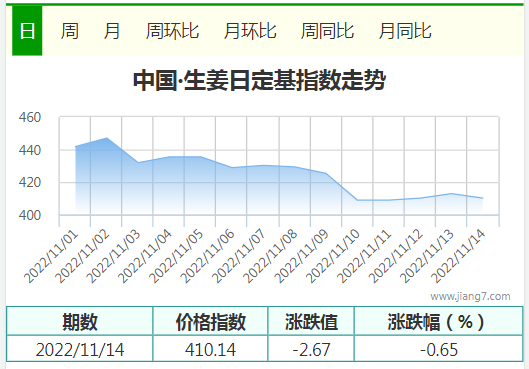The width and height of the screenshot is (529, 369).
Task: Click the 2022/11/10 x-axis label
Action: 333,257
